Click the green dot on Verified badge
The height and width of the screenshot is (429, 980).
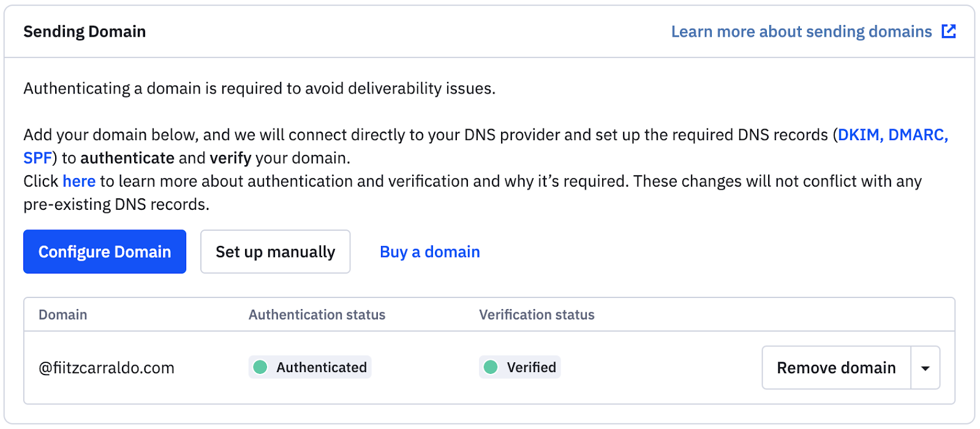point(491,367)
